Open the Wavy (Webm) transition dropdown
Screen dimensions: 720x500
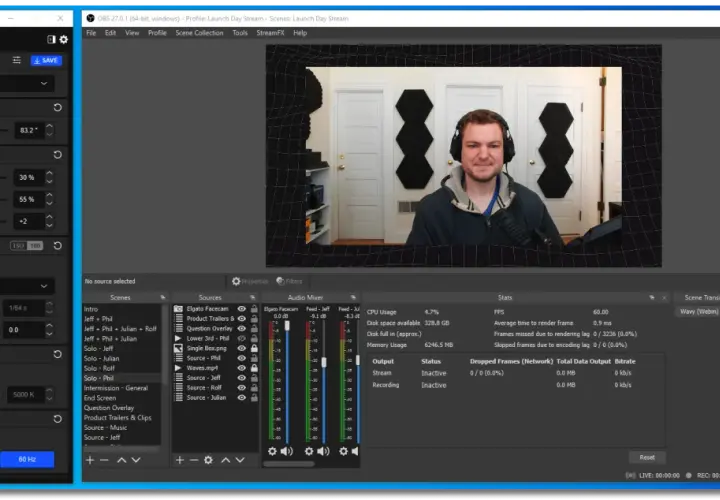pyautogui.click(x=699, y=312)
